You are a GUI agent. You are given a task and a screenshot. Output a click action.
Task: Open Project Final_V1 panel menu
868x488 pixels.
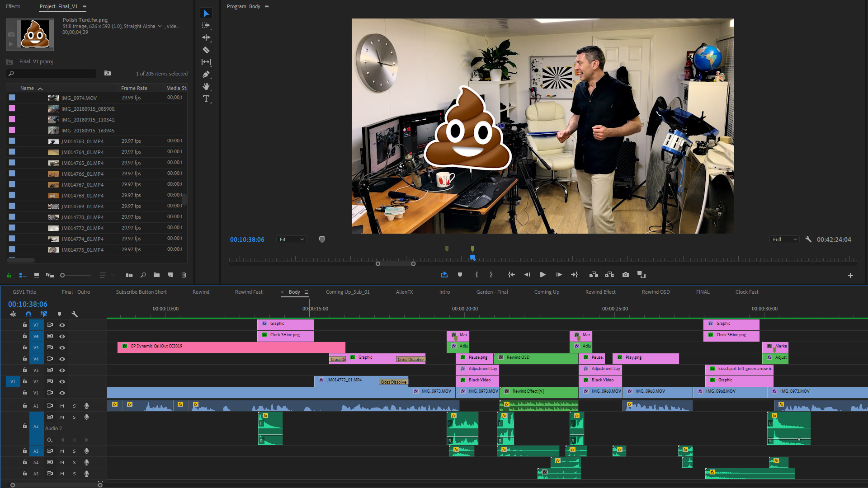click(85, 6)
